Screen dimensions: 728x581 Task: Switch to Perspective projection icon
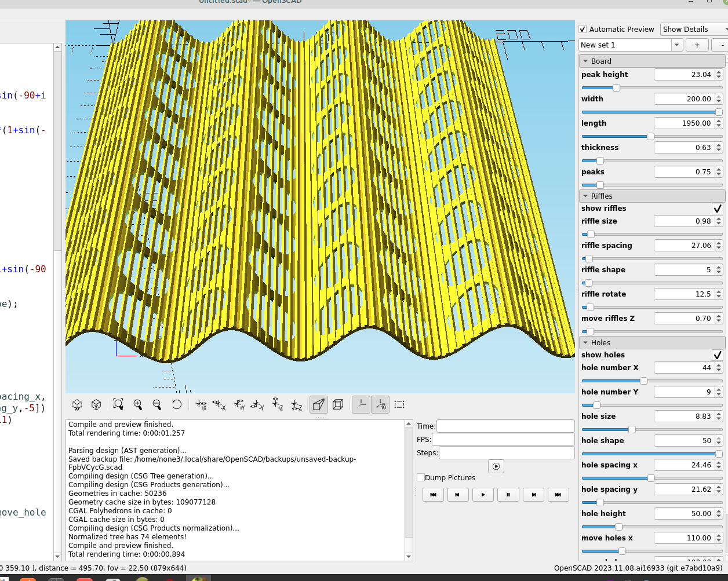318,404
